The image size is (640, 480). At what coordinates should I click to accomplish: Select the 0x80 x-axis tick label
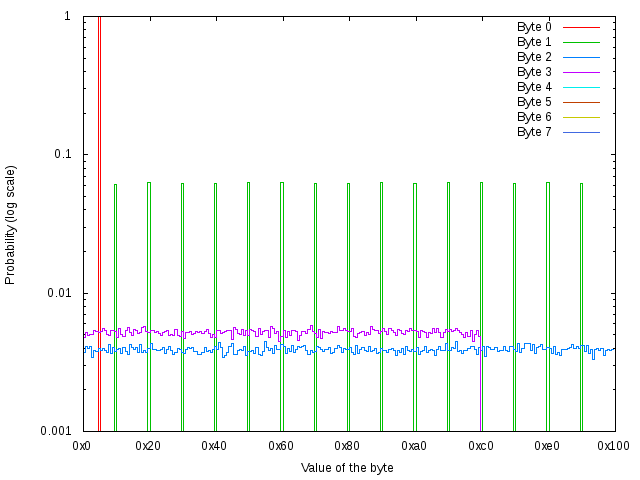tap(347, 444)
